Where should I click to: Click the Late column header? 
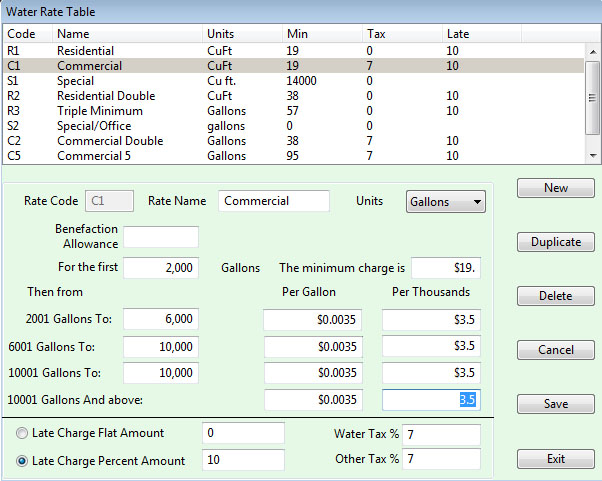[x=481, y=34]
